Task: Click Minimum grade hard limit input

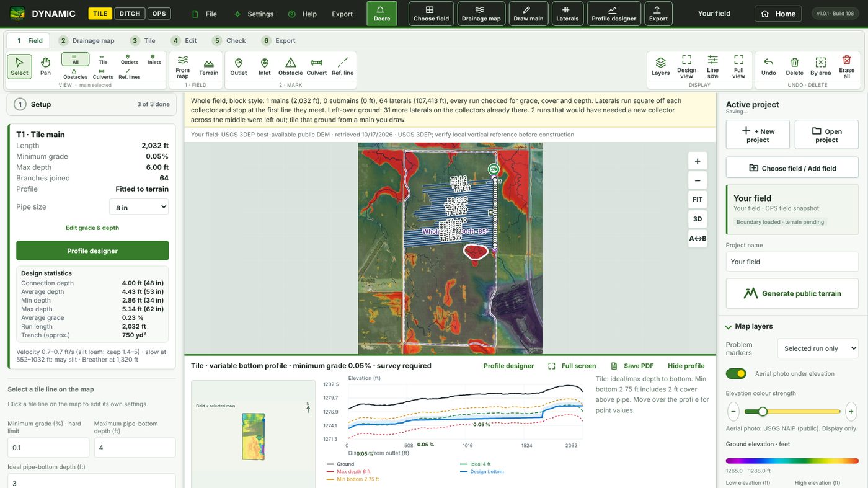Action: 48,448
